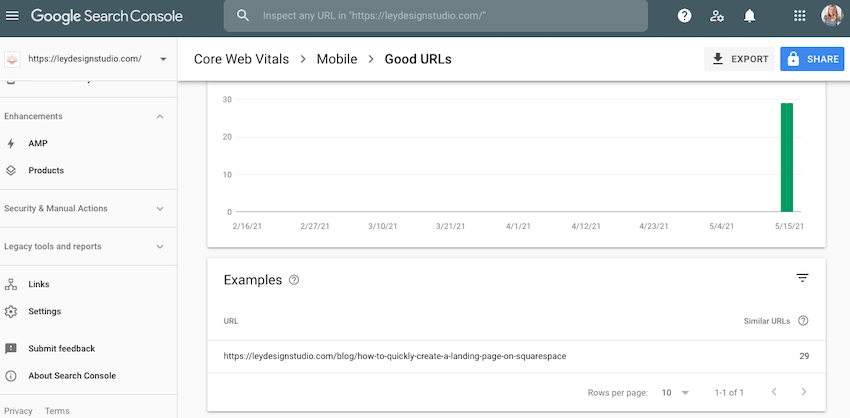Viewport: 850px width, 418px height.
Task: Click the search magnifier icon
Action: [x=243, y=16]
